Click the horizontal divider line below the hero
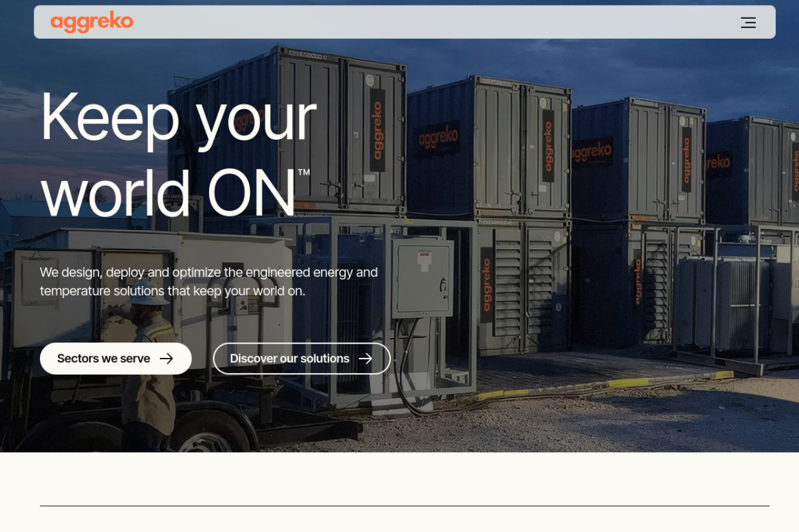 pyautogui.click(x=404, y=506)
